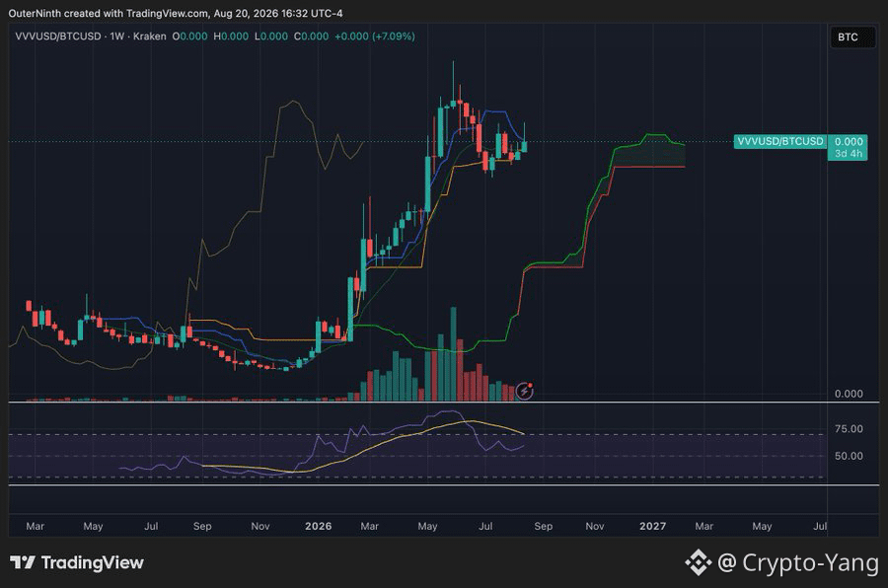Click the VVVUSD/BTCUSD price label tag

tap(779, 141)
